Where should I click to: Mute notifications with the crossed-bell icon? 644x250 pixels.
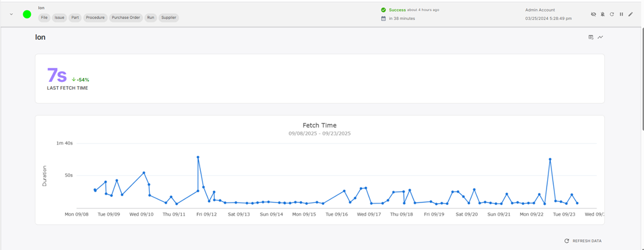[603, 14]
